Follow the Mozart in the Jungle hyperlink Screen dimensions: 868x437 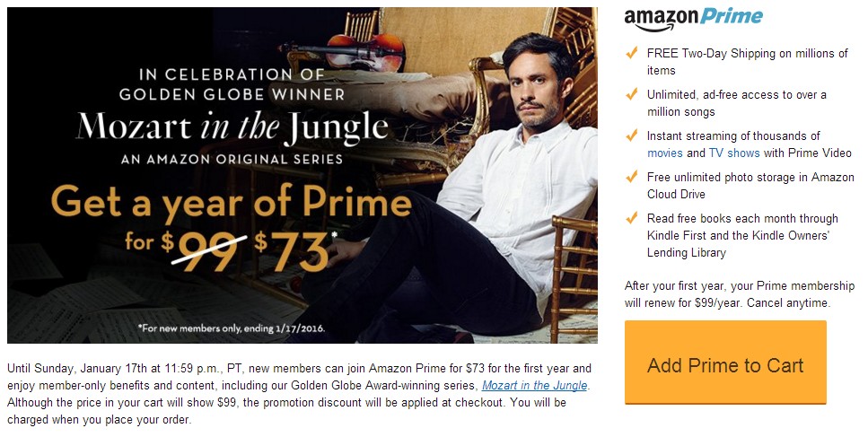pos(535,385)
